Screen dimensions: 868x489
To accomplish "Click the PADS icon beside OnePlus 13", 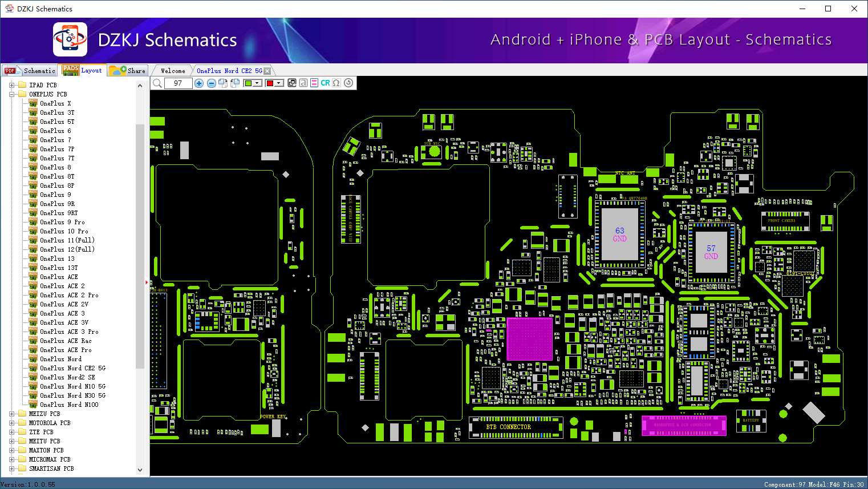I will 33,258.
